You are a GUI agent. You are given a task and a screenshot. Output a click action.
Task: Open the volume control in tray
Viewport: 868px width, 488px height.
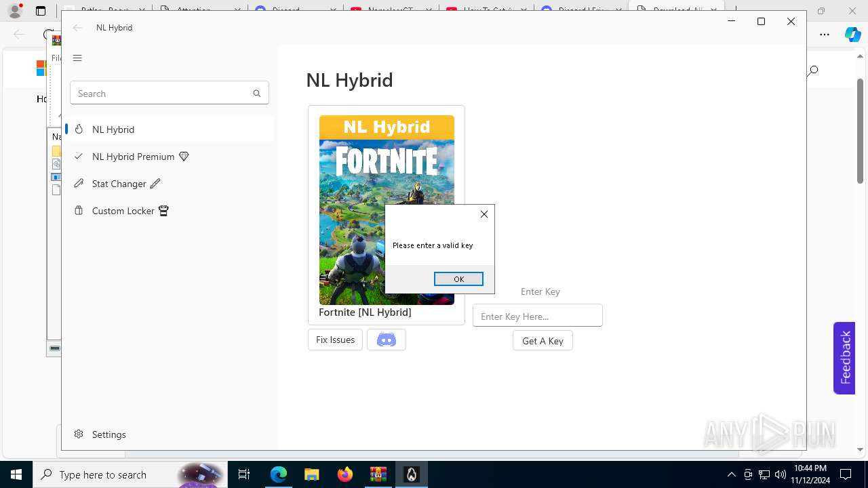coord(781,474)
